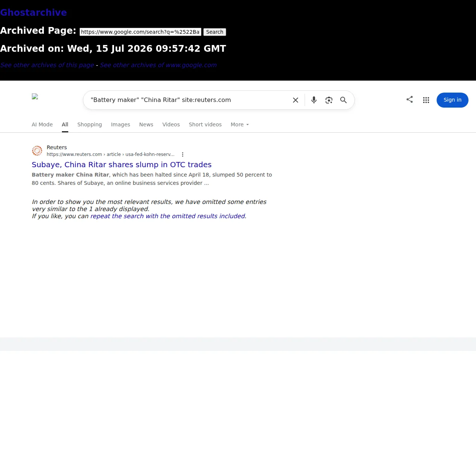Switch to the AI Mode tab
Image resolution: width=476 pixels, height=451 pixels.
[42, 124]
